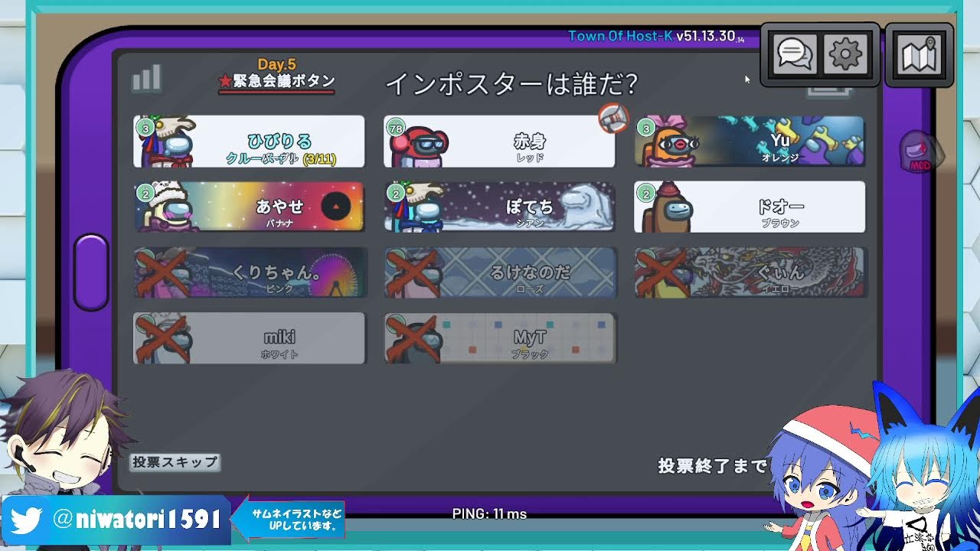980x551 pixels.
Task: Click the red crewmate avatar of 赤身
Action: point(419,145)
